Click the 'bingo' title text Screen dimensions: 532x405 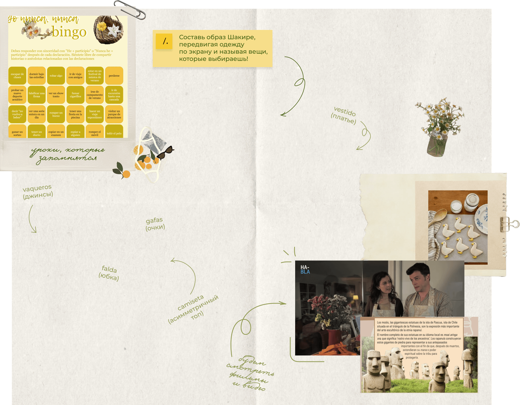pyautogui.click(x=69, y=32)
